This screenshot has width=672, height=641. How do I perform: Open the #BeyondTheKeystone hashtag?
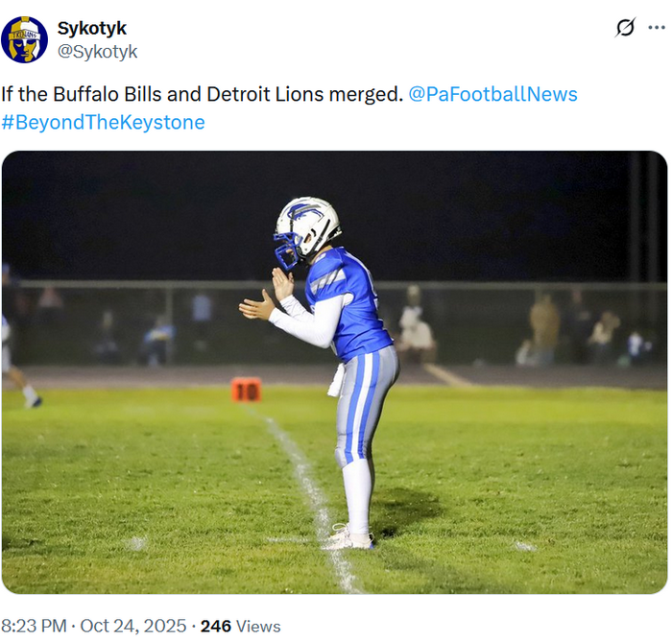tap(103, 122)
